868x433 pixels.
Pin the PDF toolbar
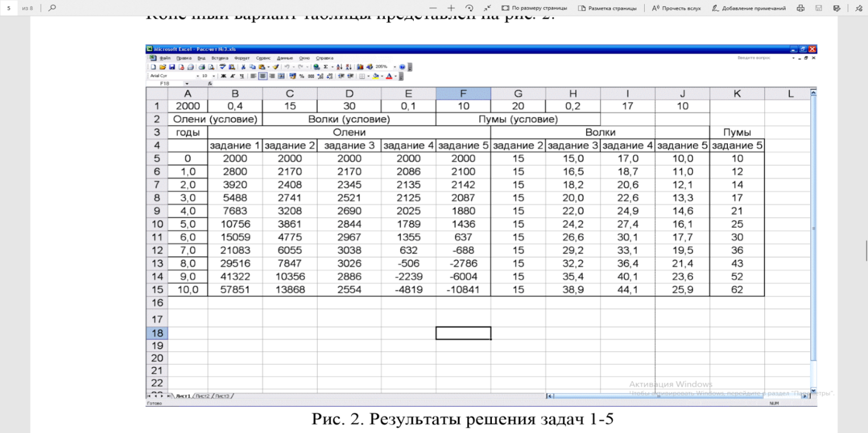click(x=859, y=8)
